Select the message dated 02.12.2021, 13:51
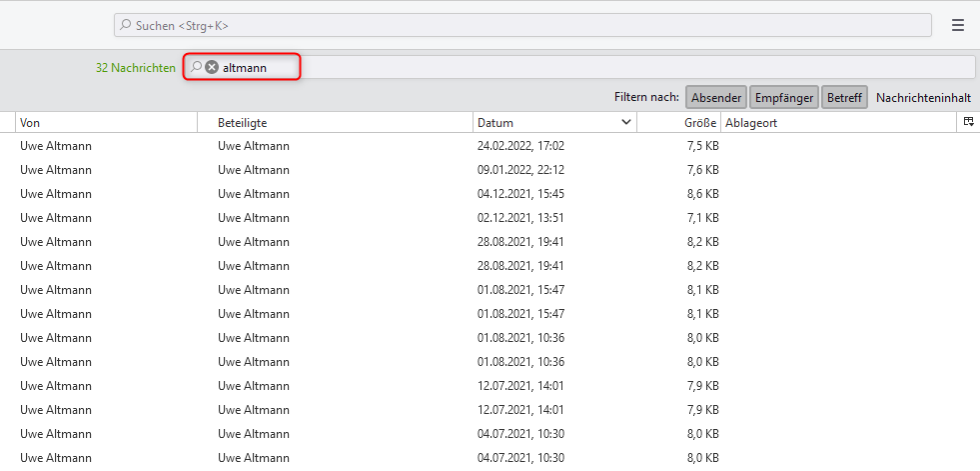This screenshot has width=980, height=471. [x=490, y=218]
